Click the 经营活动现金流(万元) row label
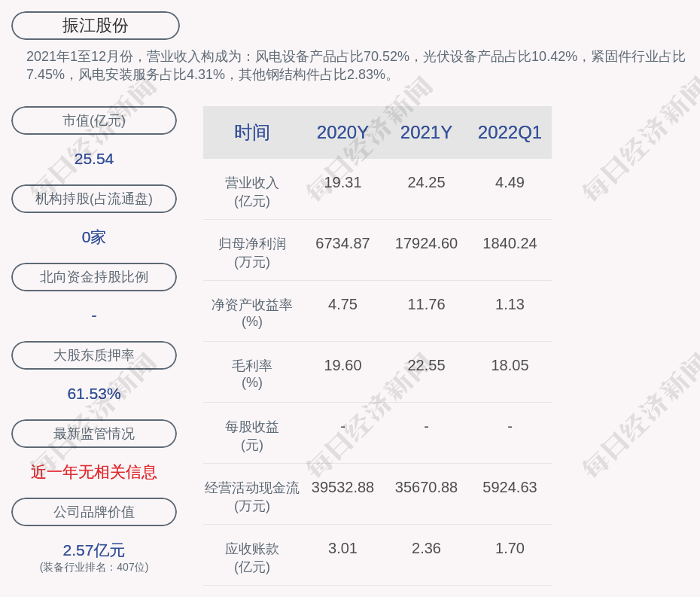The height and width of the screenshot is (597, 700). [252, 497]
